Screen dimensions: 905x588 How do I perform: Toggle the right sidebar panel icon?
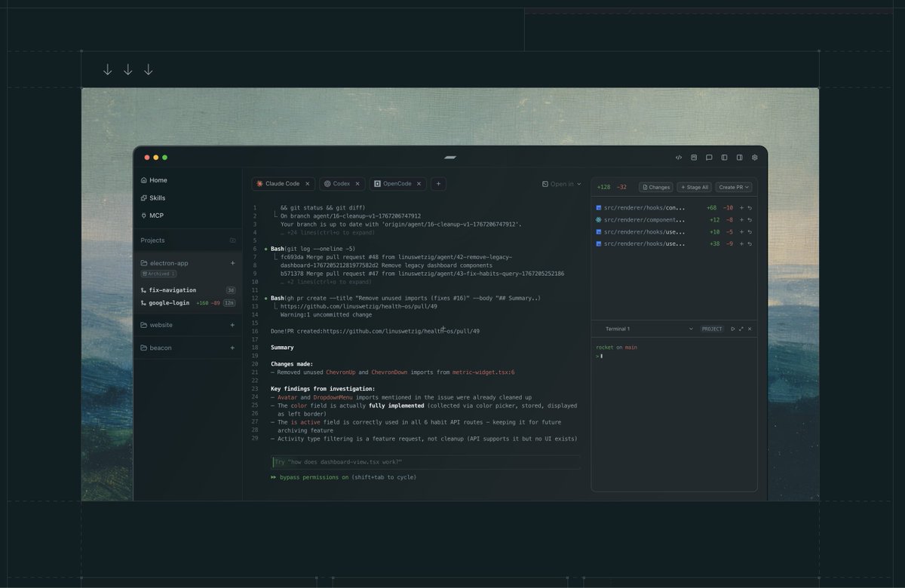pos(739,158)
